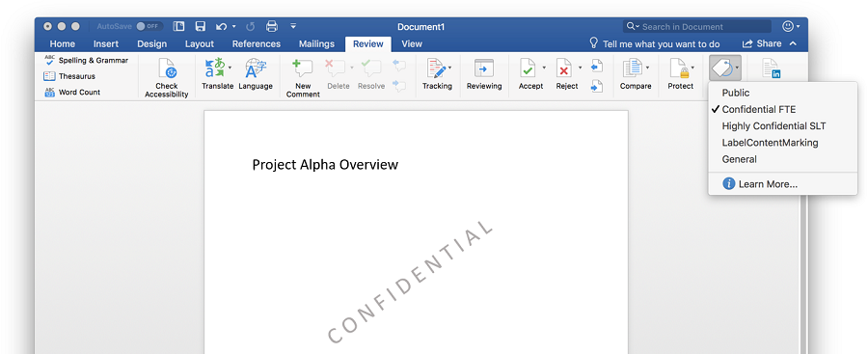The width and height of the screenshot is (868, 354).
Task: Click the Search in Document field
Action: [x=697, y=27]
